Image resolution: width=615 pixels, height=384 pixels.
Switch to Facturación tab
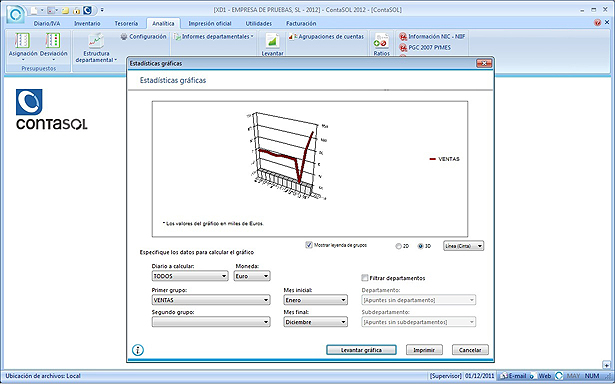(301, 24)
